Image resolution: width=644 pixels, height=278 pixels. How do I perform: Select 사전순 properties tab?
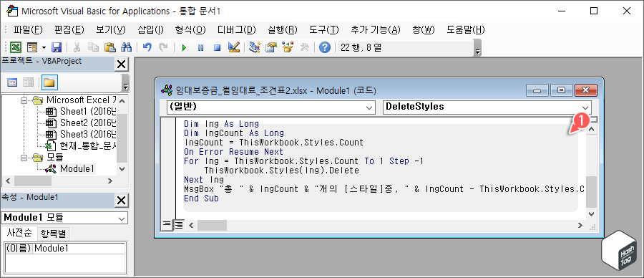[19, 234]
